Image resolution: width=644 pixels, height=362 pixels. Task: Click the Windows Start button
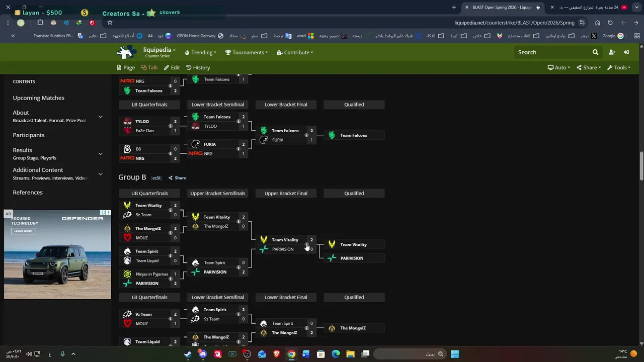[x=455, y=354]
